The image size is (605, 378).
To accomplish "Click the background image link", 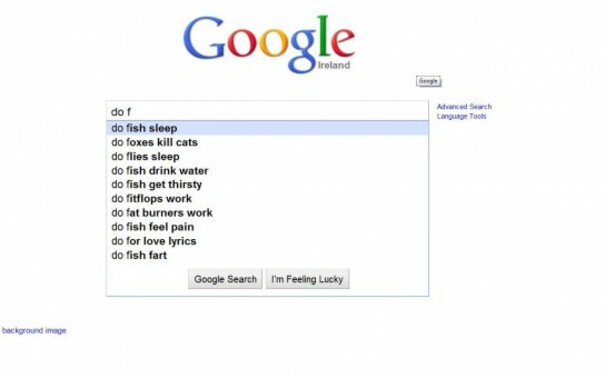I will [x=34, y=331].
